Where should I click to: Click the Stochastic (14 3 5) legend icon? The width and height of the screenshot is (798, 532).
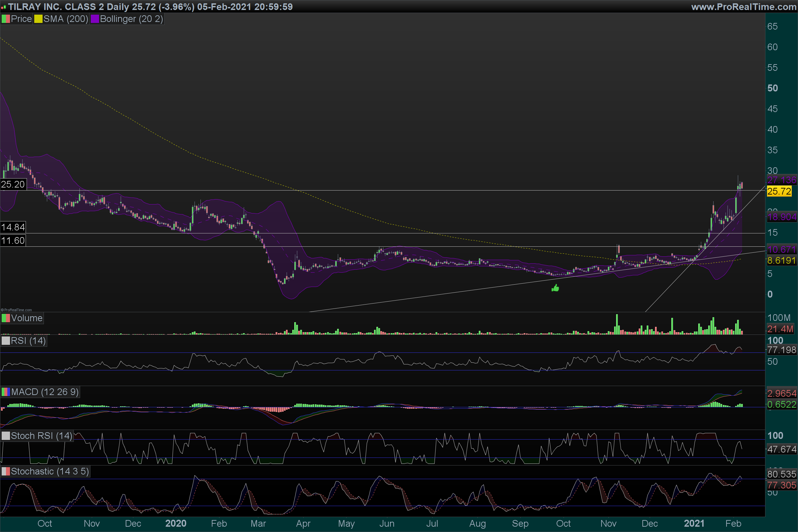pos(5,471)
